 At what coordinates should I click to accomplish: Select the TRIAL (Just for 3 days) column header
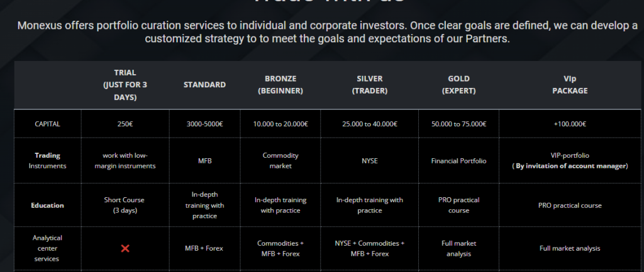(125, 85)
